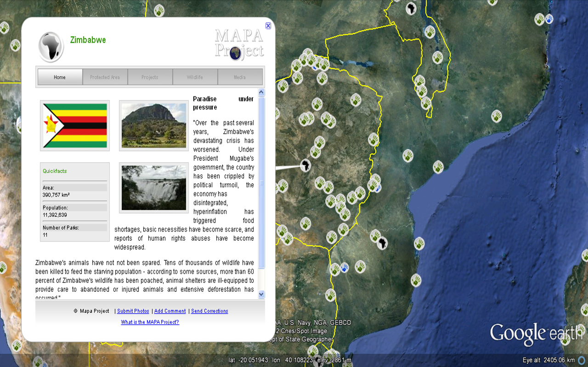This screenshot has width=588, height=367.
Task: Click the Eye alt 2405.06 km readout
Action: [x=548, y=360]
